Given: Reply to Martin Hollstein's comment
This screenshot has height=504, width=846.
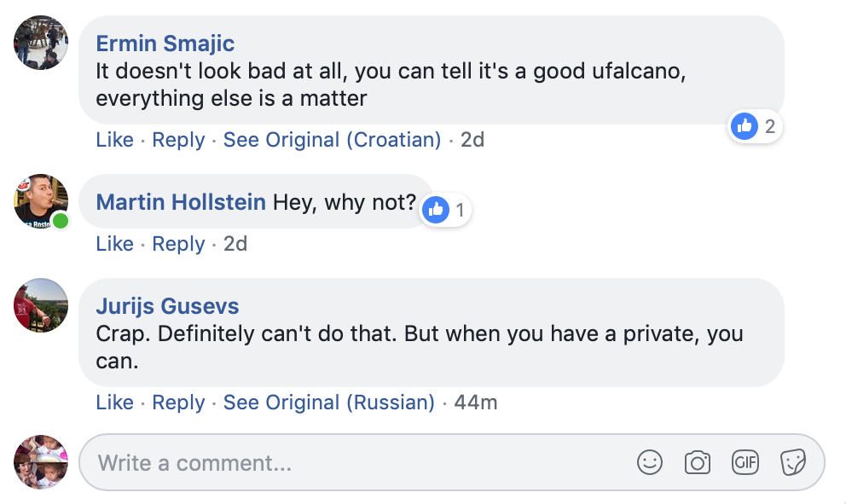Looking at the screenshot, I should pyautogui.click(x=178, y=244).
